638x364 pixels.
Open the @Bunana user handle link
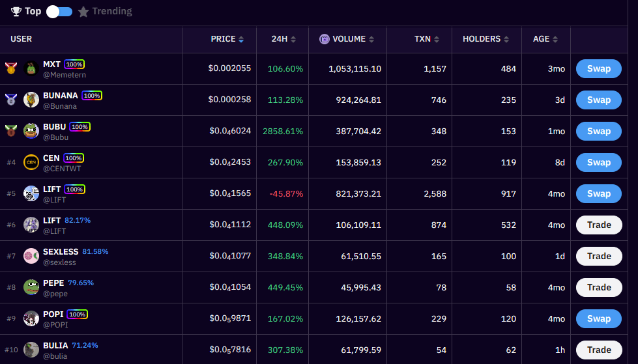[x=60, y=106]
